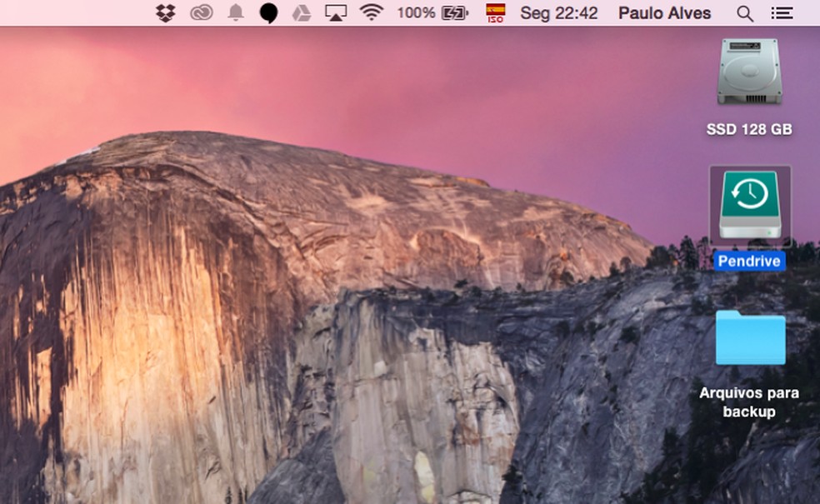The height and width of the screenshot is (504, 820).
Task: Select the Pendrive Time Machine drive icon
Action: [750, 205]
